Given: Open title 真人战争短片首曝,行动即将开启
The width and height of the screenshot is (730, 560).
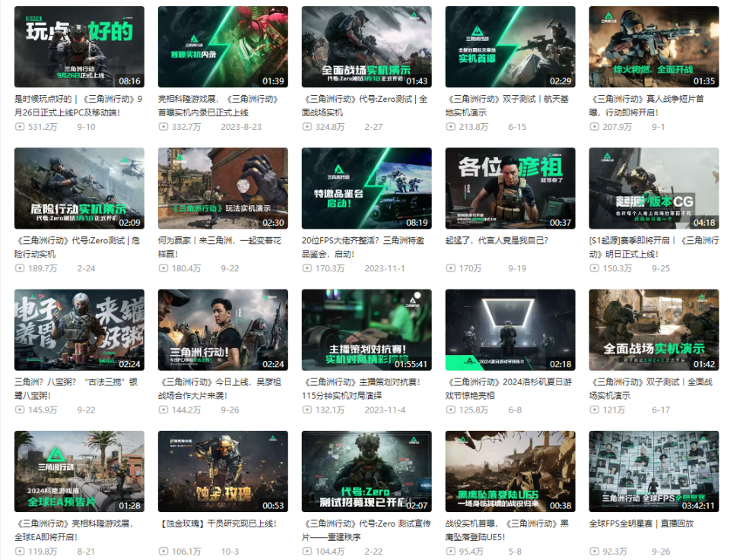Looking at the screenshot, I should click(648, 106).
